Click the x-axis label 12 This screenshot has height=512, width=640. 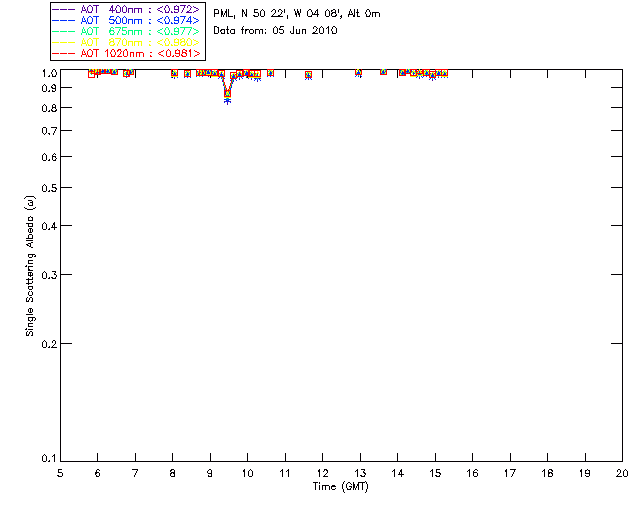coord(322,473)
